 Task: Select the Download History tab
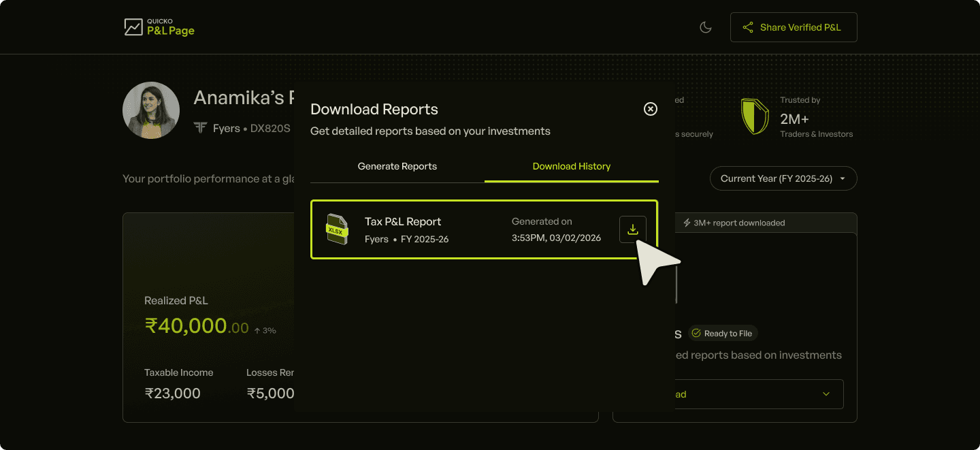(572, 166)
